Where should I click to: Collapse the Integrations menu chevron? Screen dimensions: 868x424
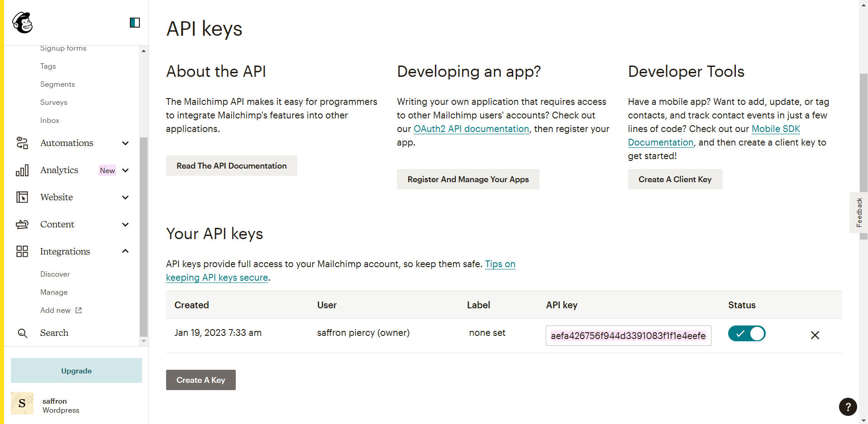(125, 251)
